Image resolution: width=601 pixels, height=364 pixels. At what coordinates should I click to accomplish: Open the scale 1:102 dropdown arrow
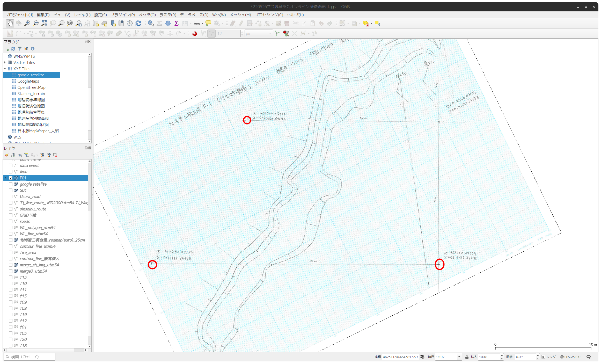click(459, 357)
